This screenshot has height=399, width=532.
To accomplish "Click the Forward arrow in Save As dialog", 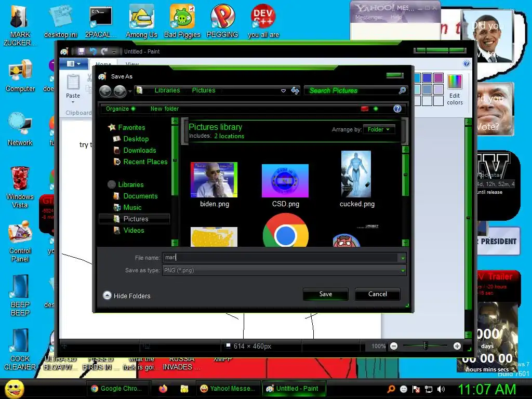I will click(120, 91).
